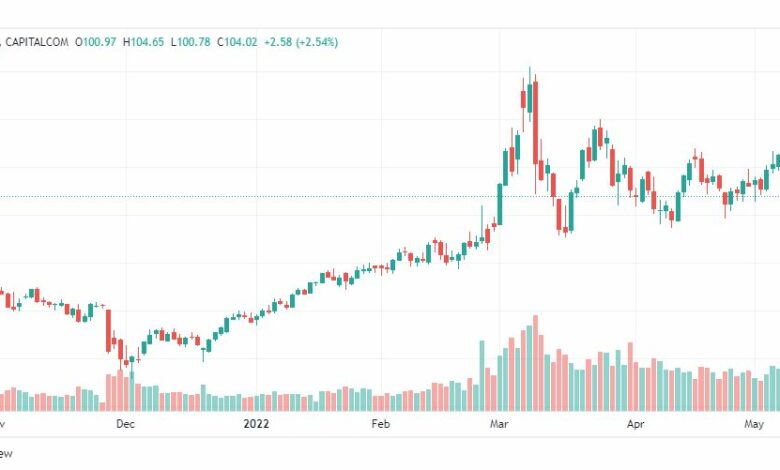Click the Feb label on the time axis
Viewport: 780px width, 470px height.
coord(381,424)
